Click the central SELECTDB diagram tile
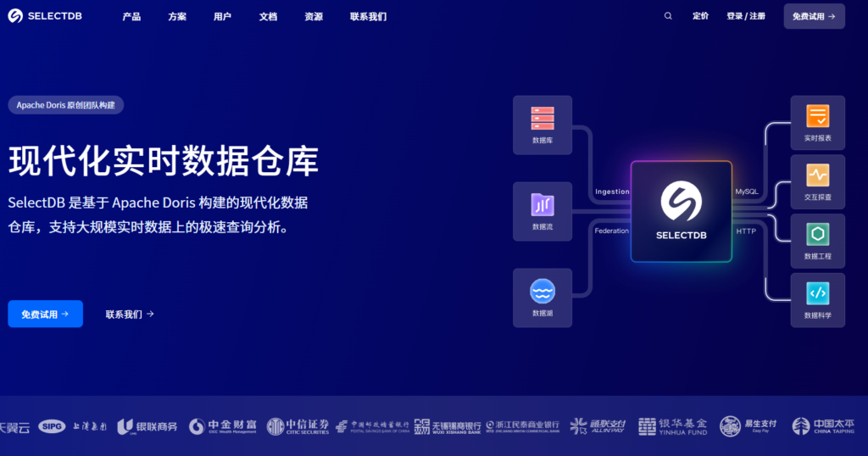 (x=682, y=211)
